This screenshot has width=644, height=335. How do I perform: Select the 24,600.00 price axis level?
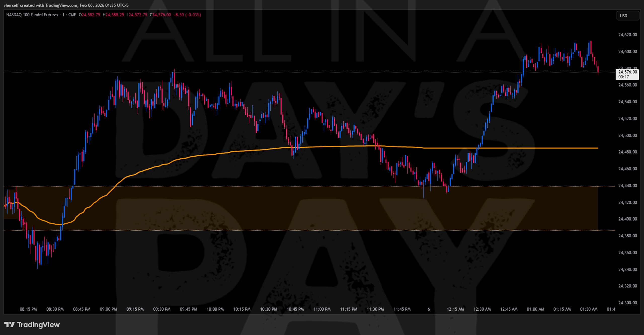point(628,52)
